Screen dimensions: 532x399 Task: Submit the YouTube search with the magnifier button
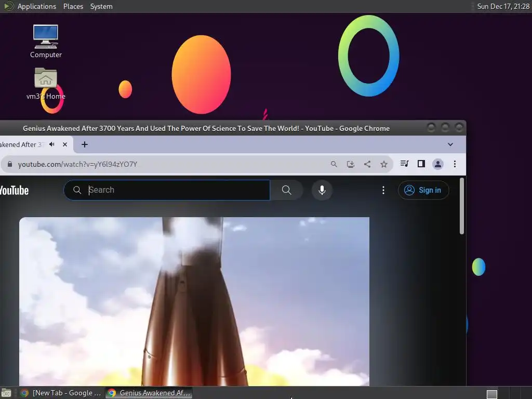tap(287, 190)
